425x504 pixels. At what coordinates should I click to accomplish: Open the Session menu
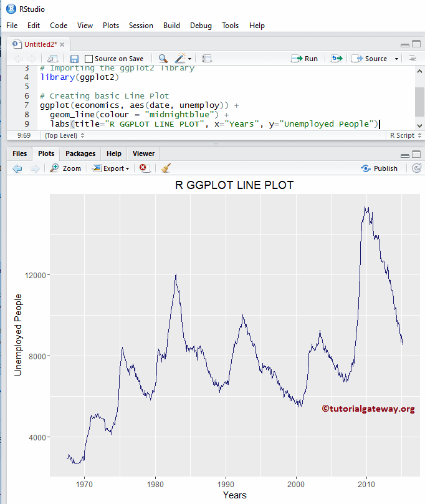click(x=141, y=26)
